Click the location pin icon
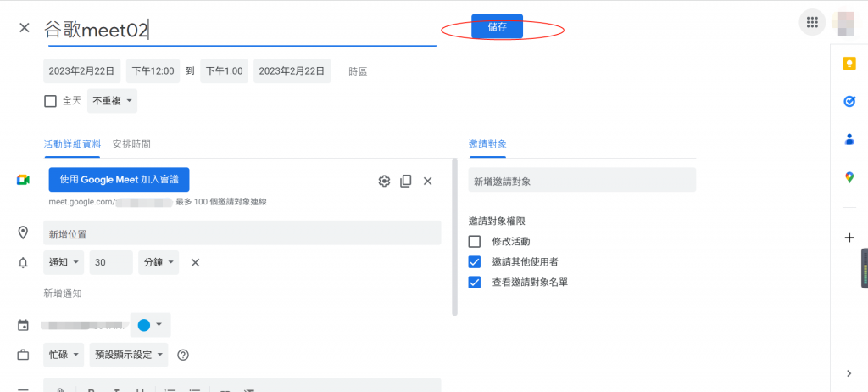 23,232
